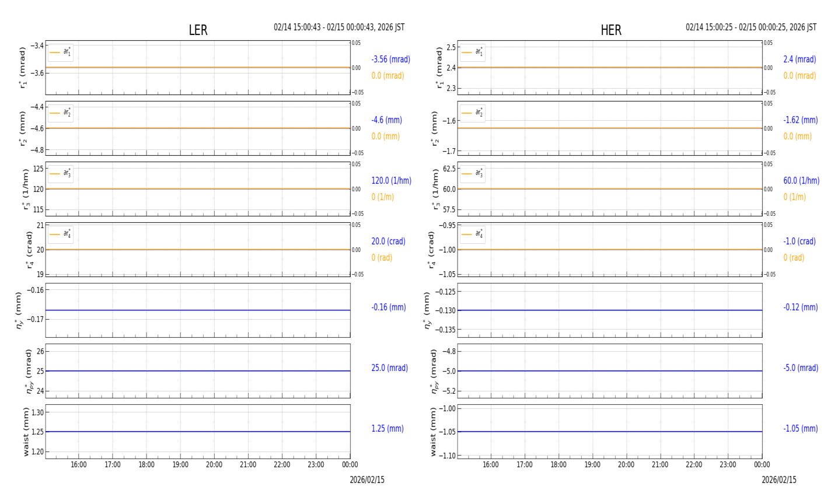Click the 20:00 tick on LER time axis

click(x=214, y=465)
